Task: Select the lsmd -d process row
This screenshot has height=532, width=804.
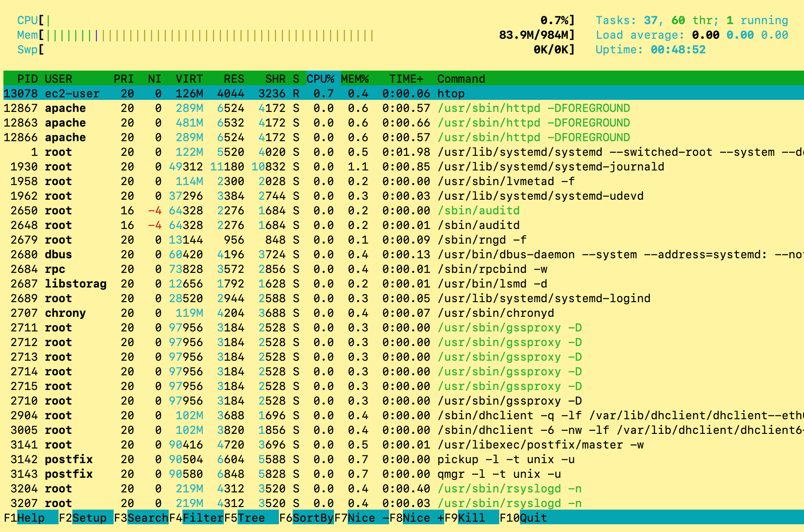Action: (x=404, y=284)
